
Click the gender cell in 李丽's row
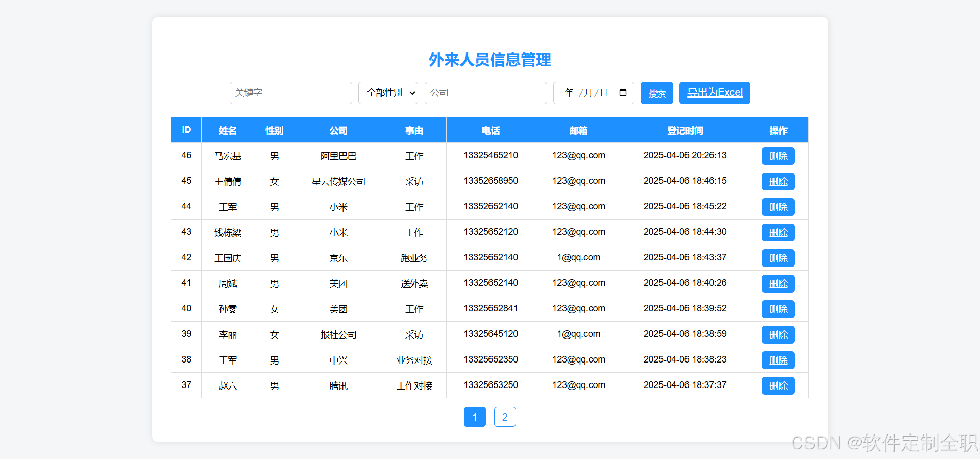274,334
